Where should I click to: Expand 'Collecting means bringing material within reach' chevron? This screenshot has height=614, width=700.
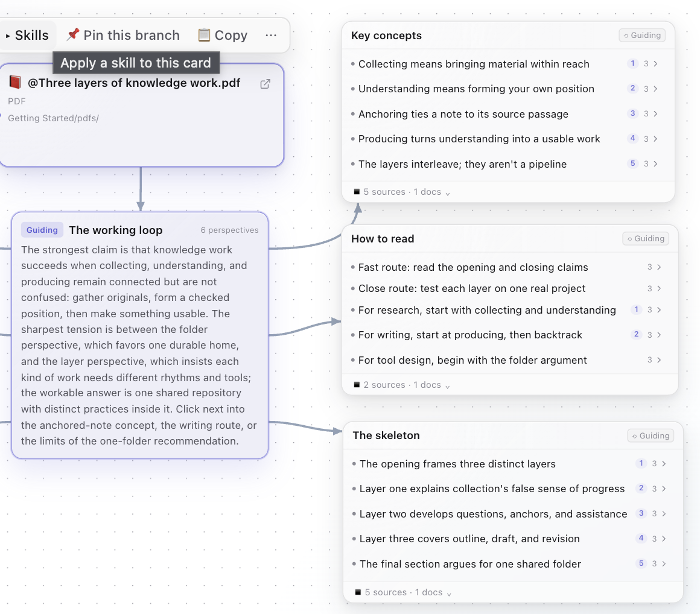[655, 64]
